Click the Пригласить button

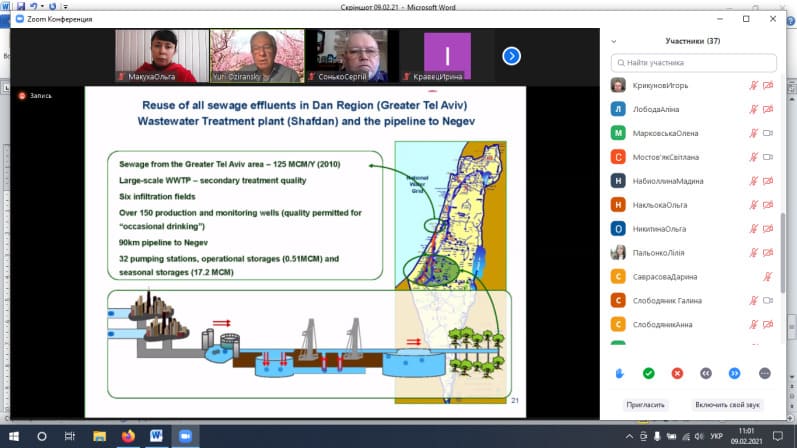646,405
